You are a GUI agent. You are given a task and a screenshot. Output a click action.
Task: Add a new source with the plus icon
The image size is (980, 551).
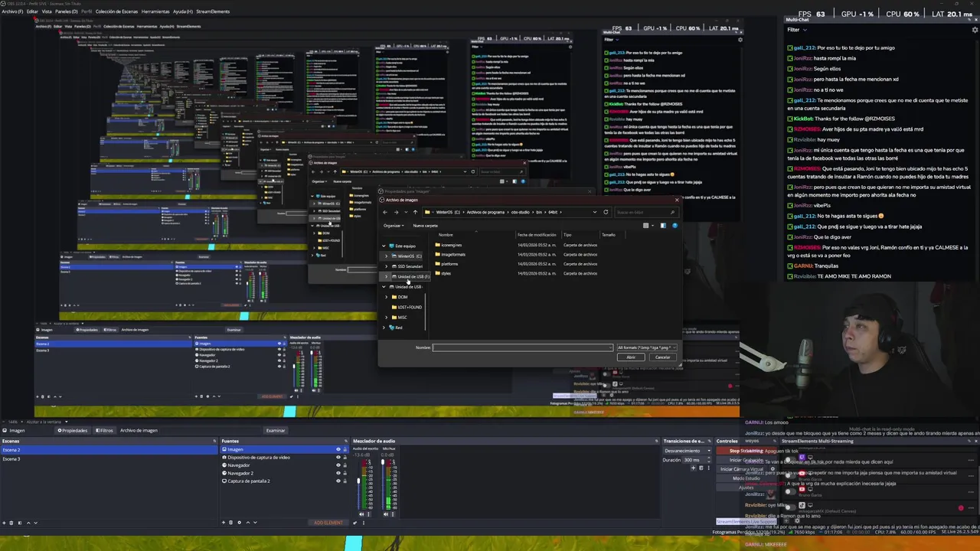(224, 523)
